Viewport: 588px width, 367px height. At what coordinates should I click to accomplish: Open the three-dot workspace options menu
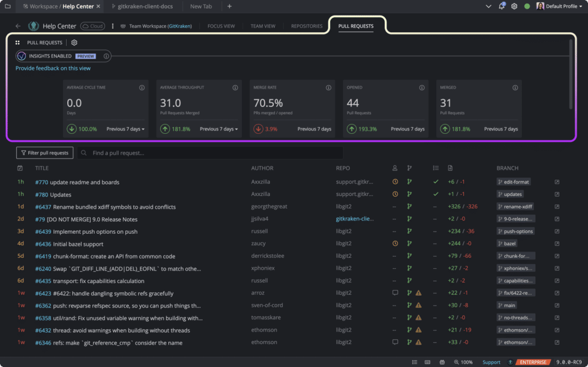click(113, 26)
